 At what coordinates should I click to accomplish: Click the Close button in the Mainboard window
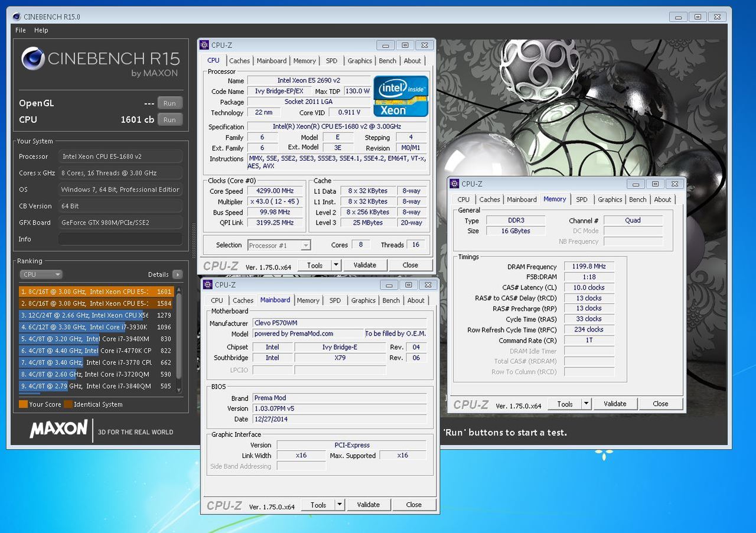coord(414,505)
